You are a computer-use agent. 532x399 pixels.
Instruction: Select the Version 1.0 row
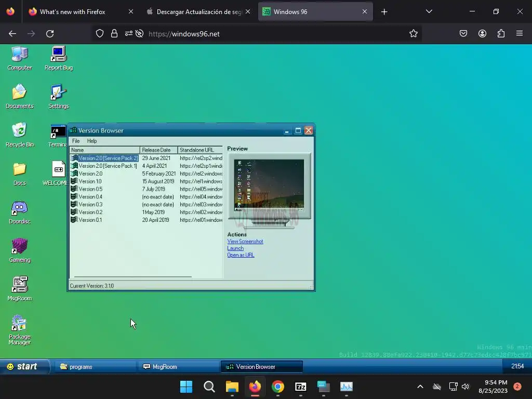pos(146,181)
